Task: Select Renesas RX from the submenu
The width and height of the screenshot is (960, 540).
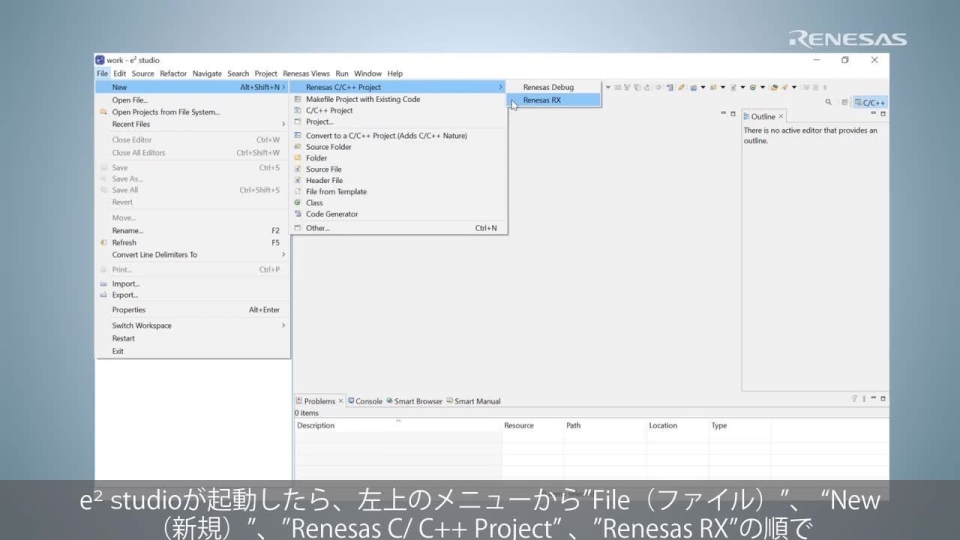Action: (542, 100)
